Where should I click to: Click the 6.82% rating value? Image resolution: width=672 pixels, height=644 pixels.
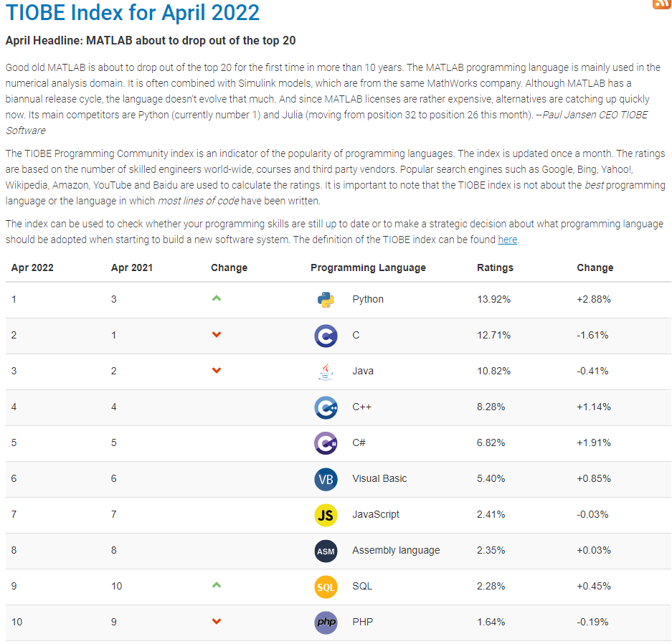pyautogui.click(x=491, y=442)
